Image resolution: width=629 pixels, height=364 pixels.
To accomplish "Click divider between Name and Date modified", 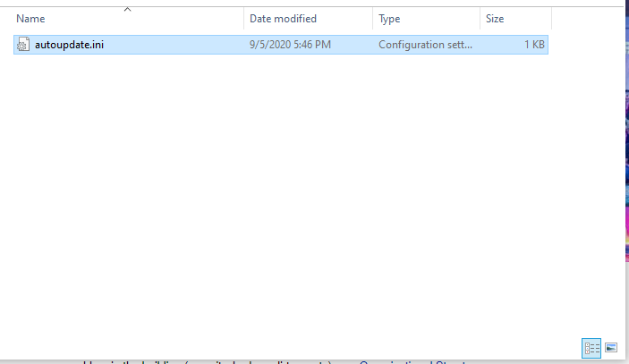I will [243, 19].
